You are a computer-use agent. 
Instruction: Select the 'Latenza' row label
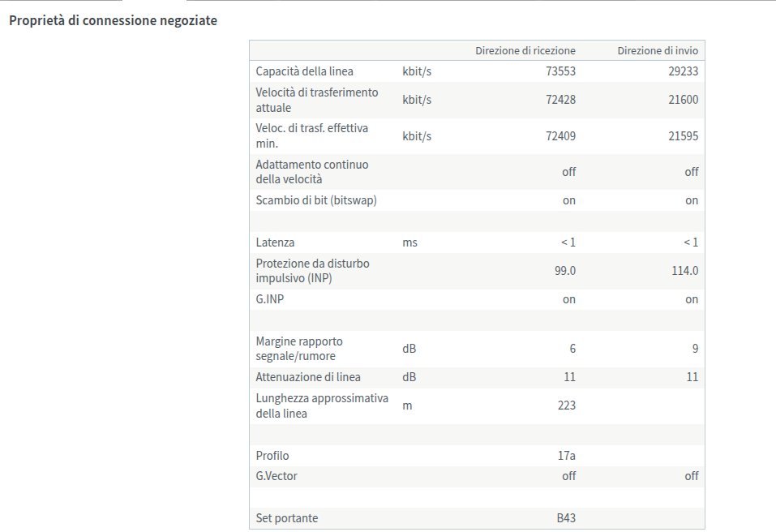275,242
